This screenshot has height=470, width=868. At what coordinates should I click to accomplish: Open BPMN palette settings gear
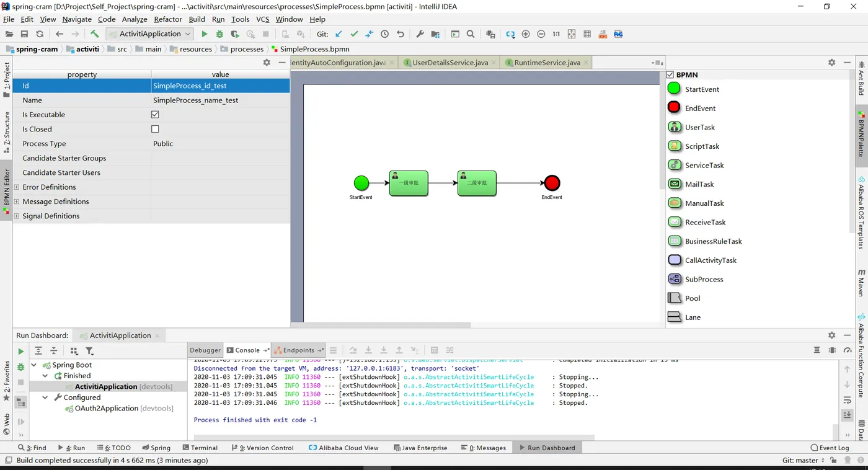832,63
